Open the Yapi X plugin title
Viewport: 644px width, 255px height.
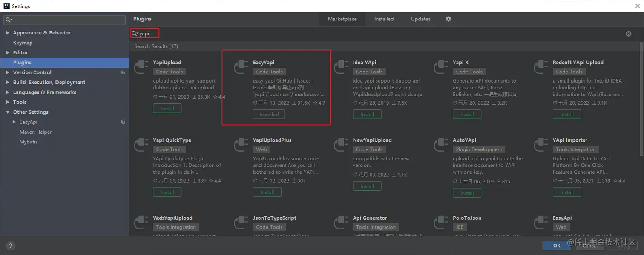tap(460, 63)
